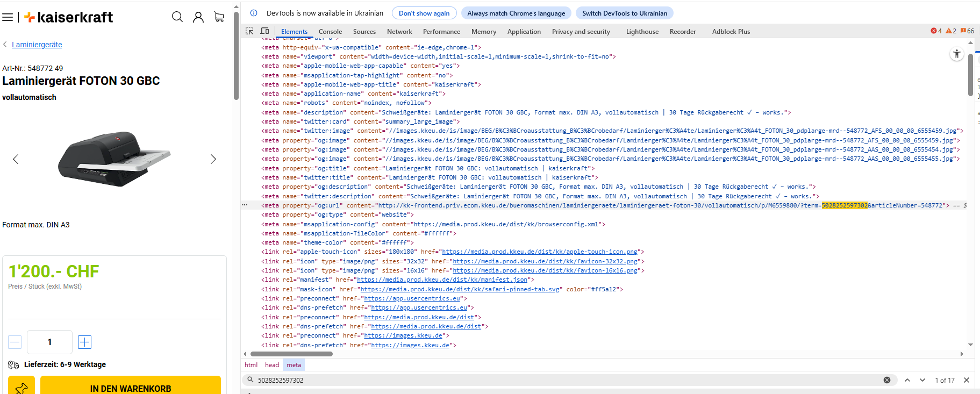Click the accessibility tree toggle button

[x=957, y=54]
